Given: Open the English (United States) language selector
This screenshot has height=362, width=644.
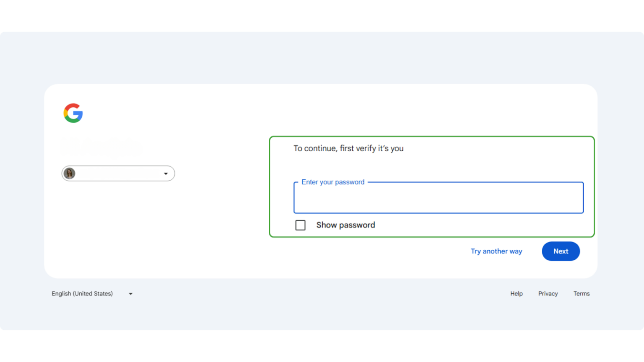Looking at the screenshot, I should 92,294.
